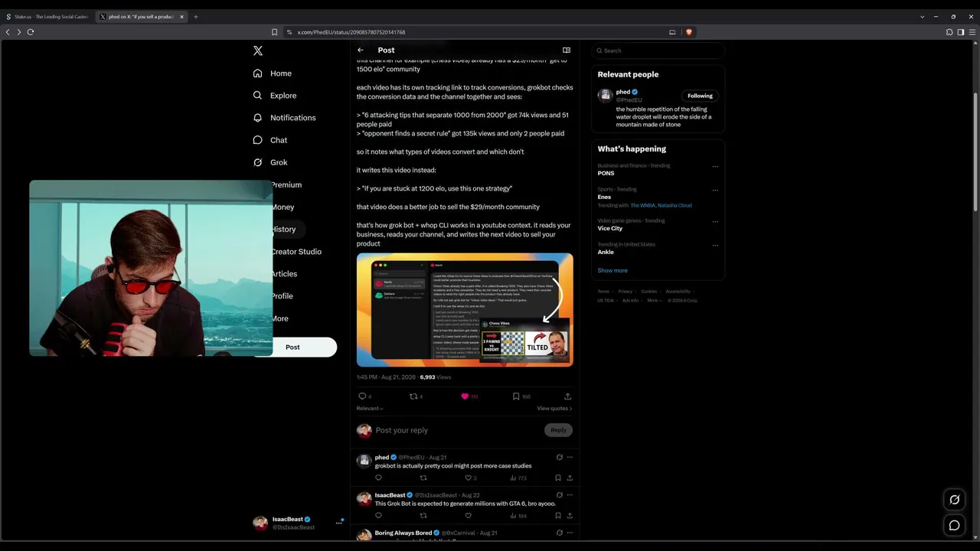Screen dimensions: 980x551
Task: Open Grok icon on phed's reply
Action: coord(560,457)
